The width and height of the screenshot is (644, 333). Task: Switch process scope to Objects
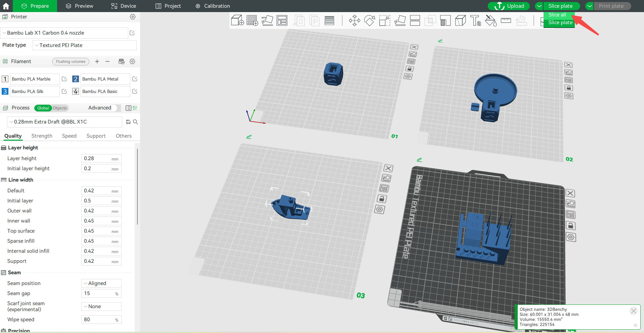[x=60, y=108]
